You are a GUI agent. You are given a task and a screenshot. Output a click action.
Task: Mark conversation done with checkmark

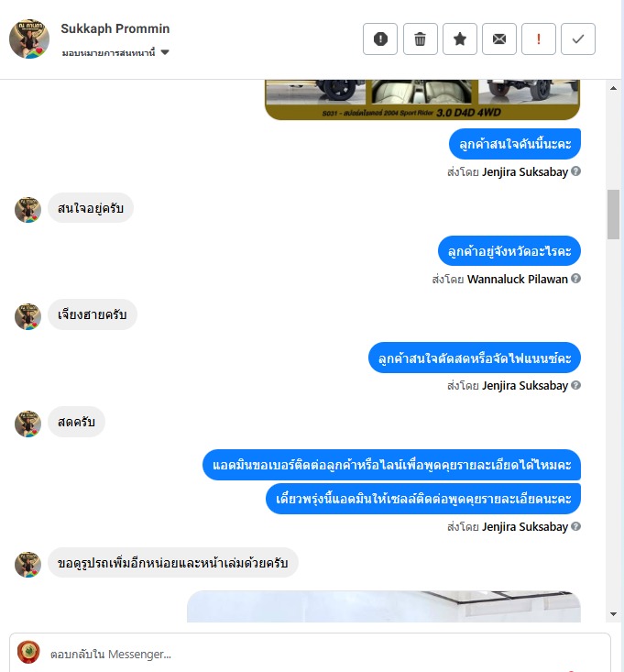click(x=578, y=39)
